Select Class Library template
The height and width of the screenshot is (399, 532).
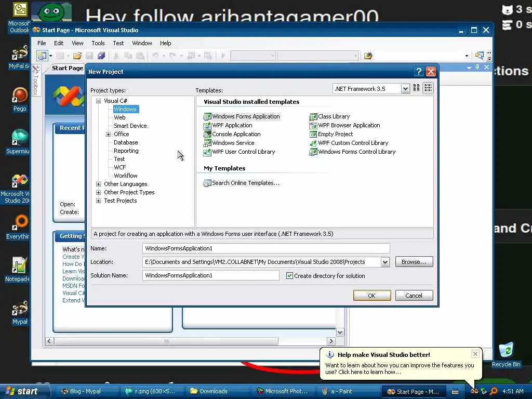tap(329, 116)
